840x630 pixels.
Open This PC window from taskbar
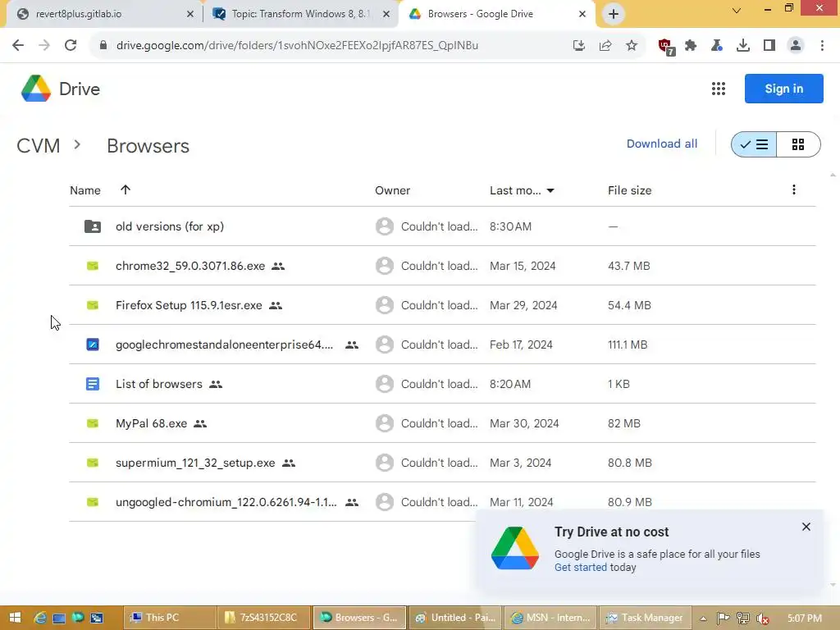click(x=169, y=618)
